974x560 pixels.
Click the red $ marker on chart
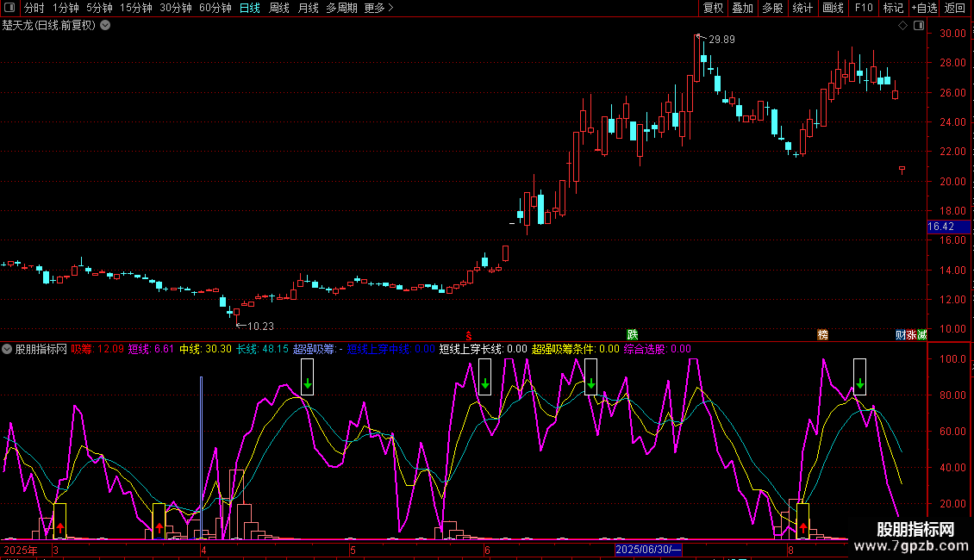pos(469,336)
